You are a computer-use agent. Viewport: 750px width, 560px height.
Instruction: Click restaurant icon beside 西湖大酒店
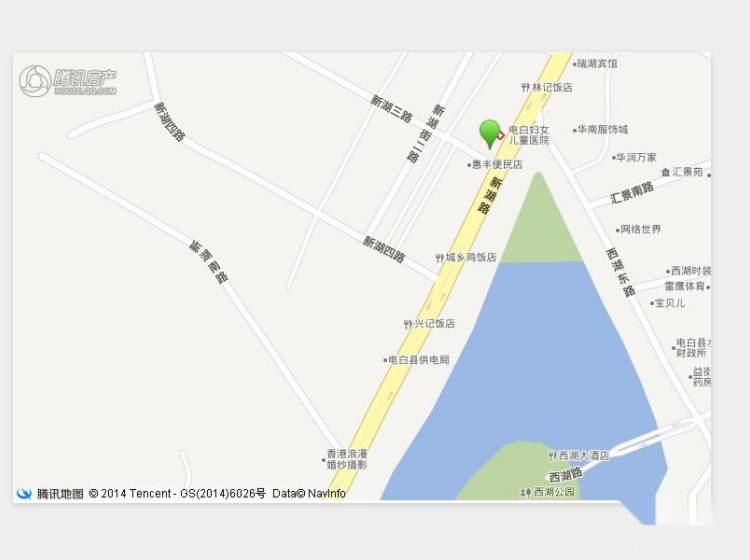click(x=553, y=456)
